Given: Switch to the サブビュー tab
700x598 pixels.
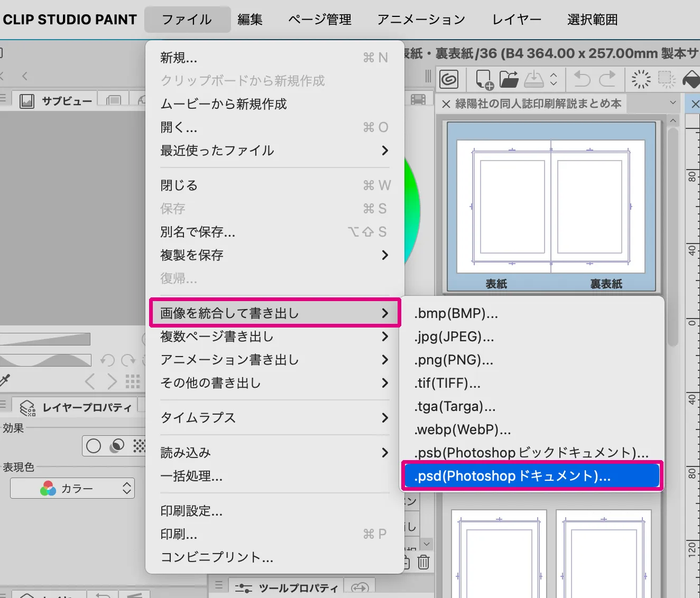Looking at the screenshot, I should pos(56,100).
